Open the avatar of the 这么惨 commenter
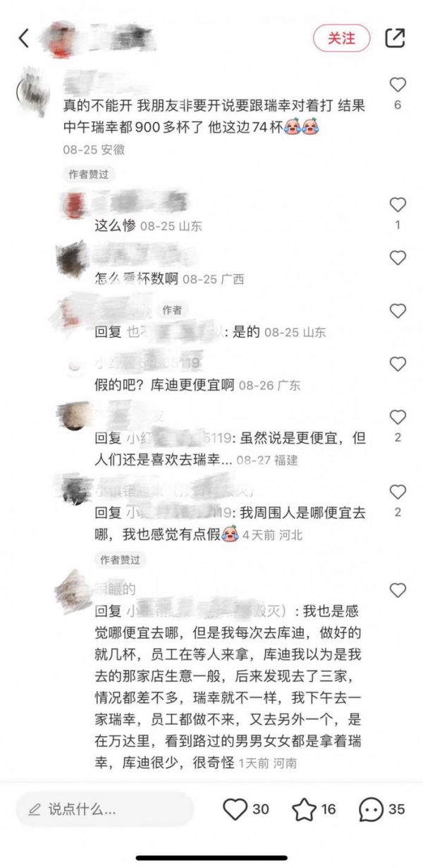The image size is (423, 868). pyautogui.click(x=72, y=205)
